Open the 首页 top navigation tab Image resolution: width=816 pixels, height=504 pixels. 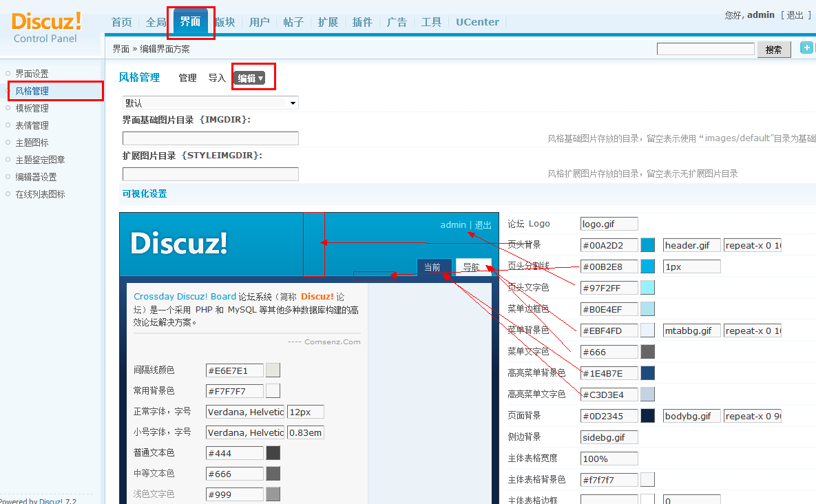tap(122, 22)
